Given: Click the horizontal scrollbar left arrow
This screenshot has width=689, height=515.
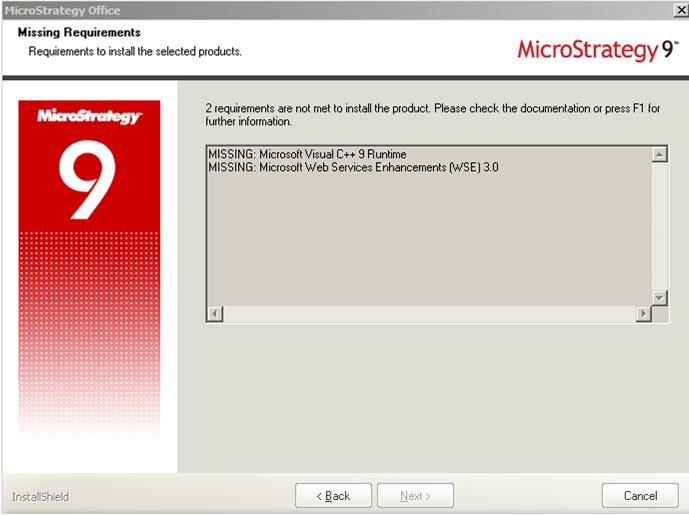Looking at the screenshot, I should (x=213, y=314).
